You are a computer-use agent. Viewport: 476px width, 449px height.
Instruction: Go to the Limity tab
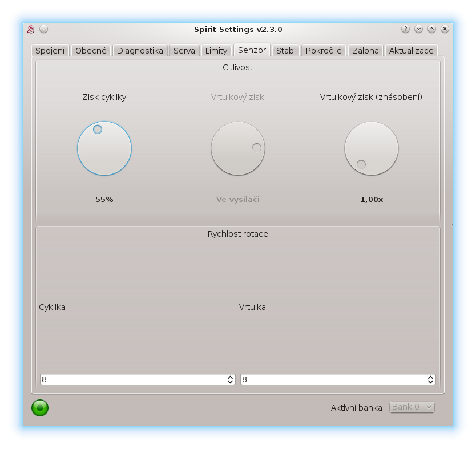pos(216,50)
